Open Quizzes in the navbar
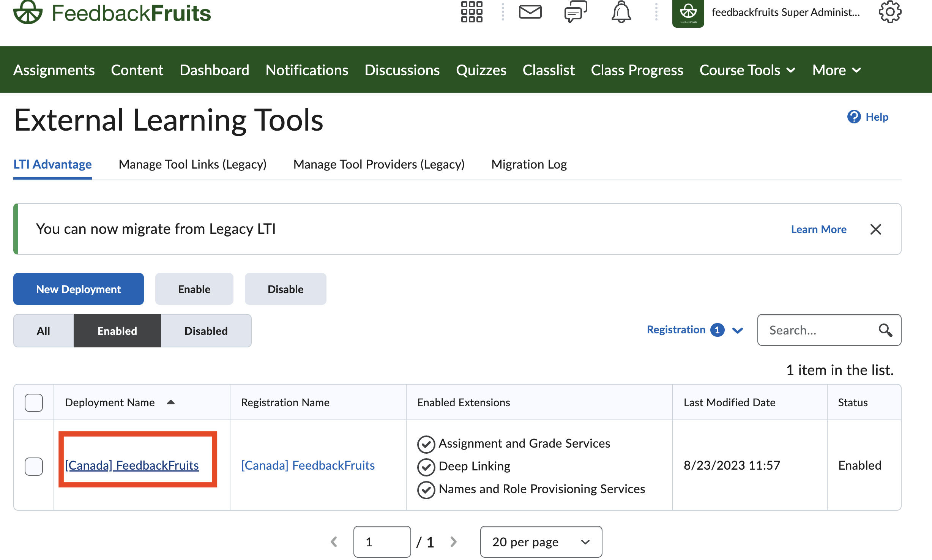This screenshot has height=560, width=932. [481, 70]
